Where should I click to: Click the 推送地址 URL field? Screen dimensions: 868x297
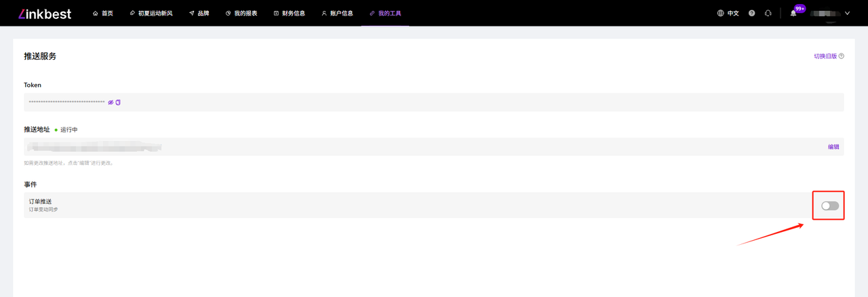point(407,147)
